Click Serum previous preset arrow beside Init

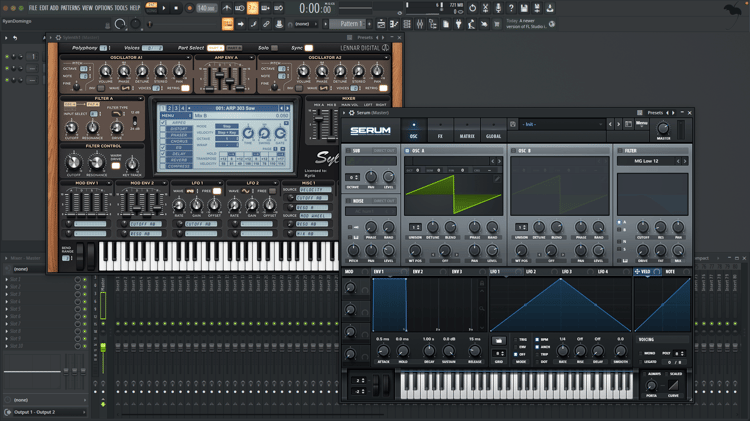tap(610, 124)
